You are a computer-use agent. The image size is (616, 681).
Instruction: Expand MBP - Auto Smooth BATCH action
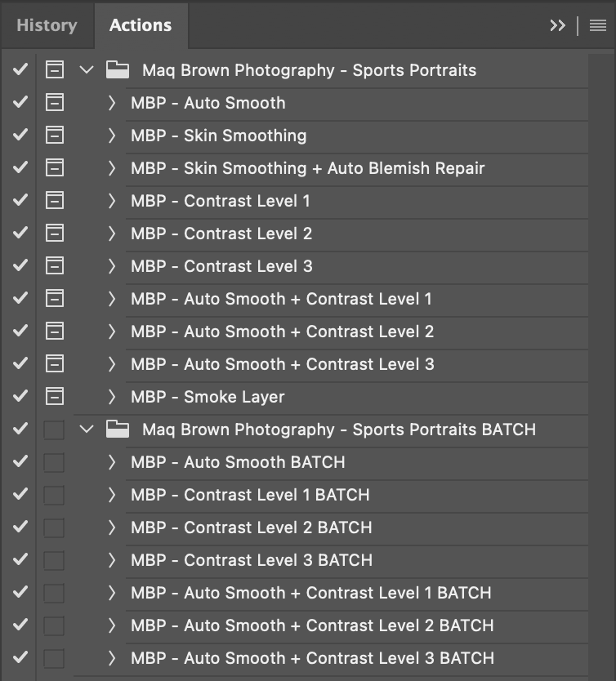[112, 462]
